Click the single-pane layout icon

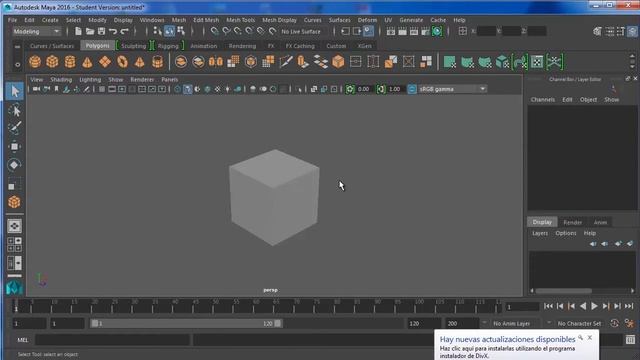coord(14,226)
